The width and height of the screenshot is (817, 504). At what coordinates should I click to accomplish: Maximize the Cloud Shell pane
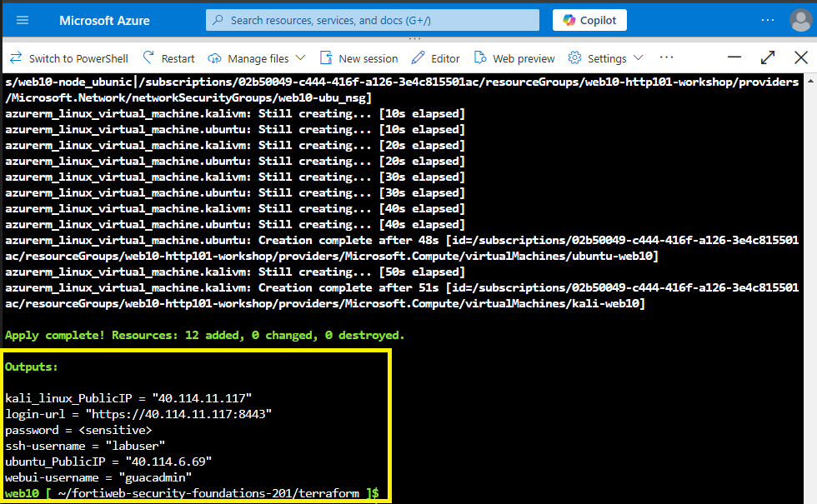(x=768, y=57)
